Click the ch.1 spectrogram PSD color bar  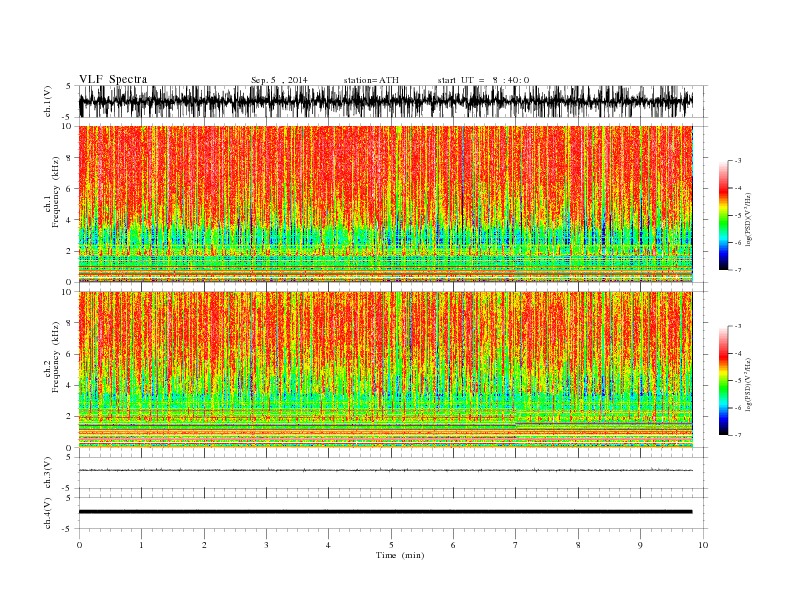(x=723, y=215)
